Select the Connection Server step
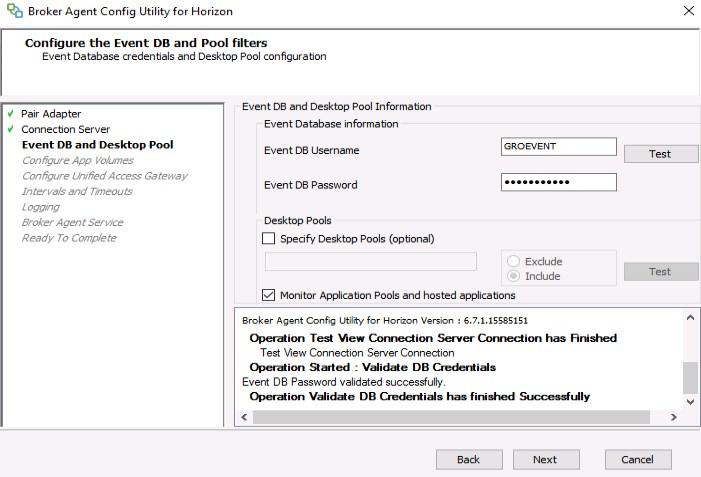701x477 pixels. pos(65,129)
